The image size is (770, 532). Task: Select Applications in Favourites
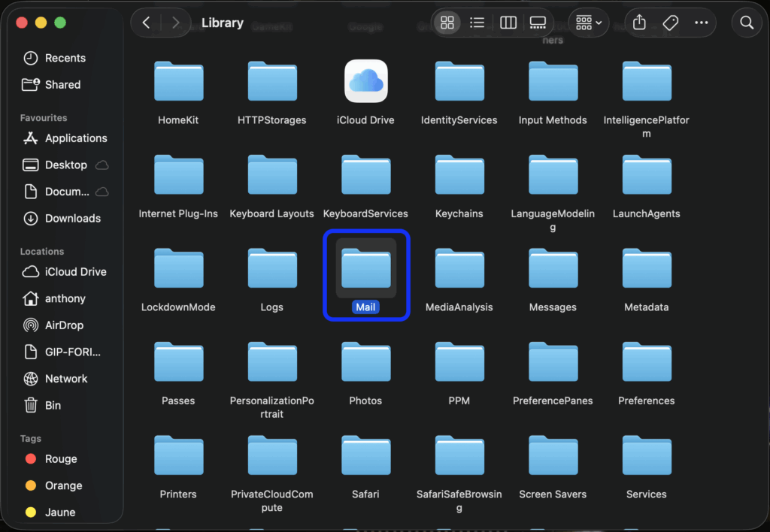(75, 138)
